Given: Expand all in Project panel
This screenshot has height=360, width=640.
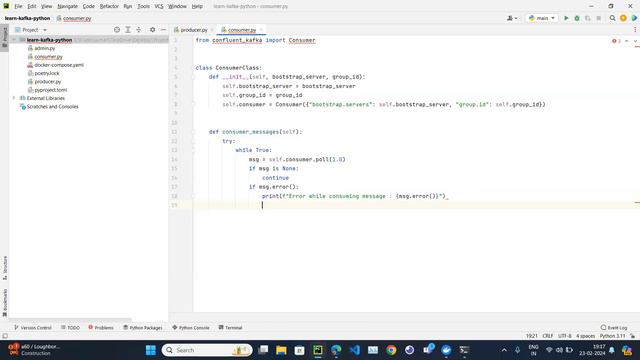Looking at the screenshot, I should pyautogui.click(x=128, y=30).
